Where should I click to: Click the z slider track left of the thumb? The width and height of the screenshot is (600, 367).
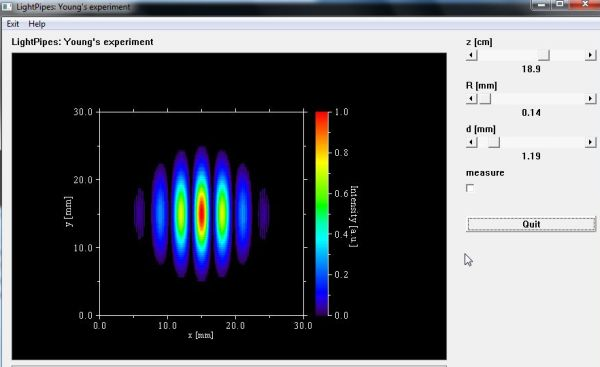coord(507,55)
